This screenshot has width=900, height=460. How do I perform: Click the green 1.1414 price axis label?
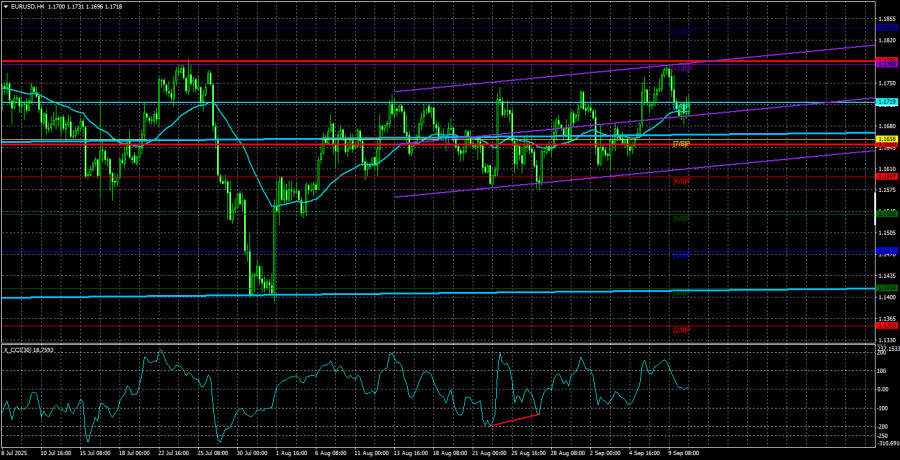(x=886, y=288)
